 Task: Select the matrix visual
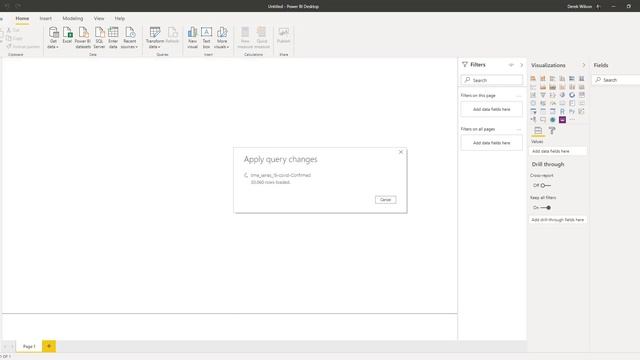tap(553, 111)
